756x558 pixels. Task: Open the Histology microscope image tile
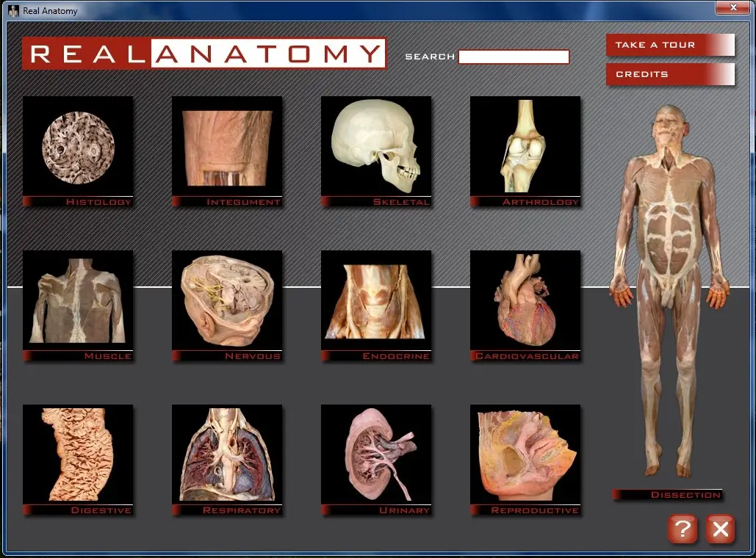point(78,151)
